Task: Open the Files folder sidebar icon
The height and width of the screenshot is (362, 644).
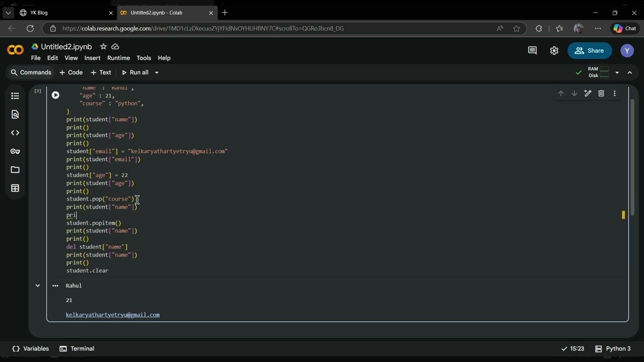Action: pos(15,170)
